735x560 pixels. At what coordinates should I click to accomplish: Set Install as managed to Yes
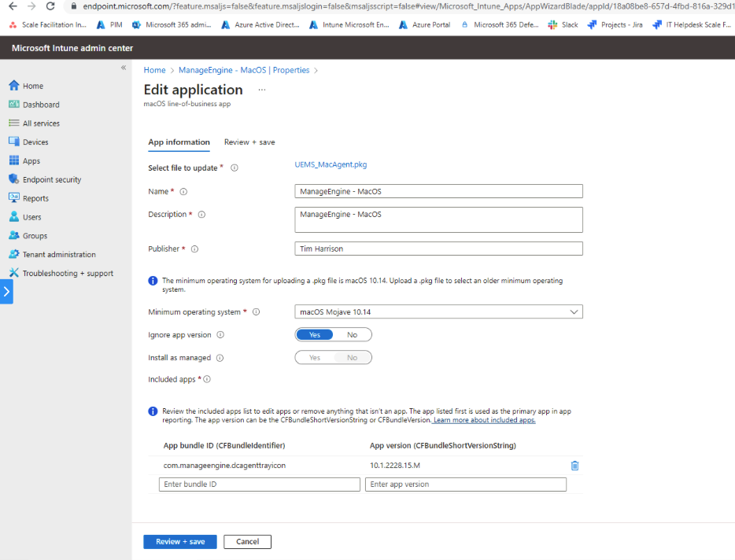(x=315, y=358)
